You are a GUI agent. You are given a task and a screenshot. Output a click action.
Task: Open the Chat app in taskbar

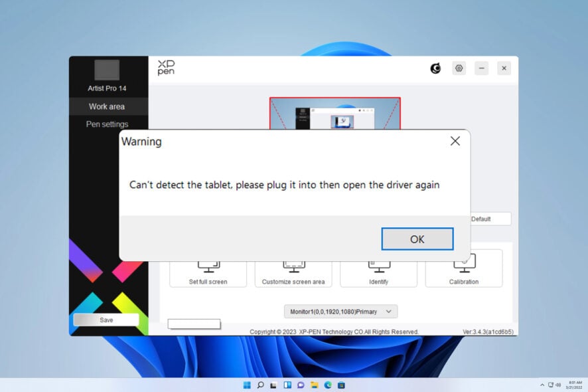pos(301,385)
